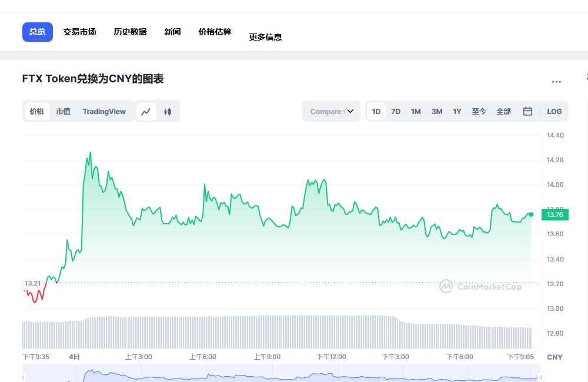This screenshot has width=588, height=382.
Task: Open the three-dot chart options menu
Action: tap(556, 81)
